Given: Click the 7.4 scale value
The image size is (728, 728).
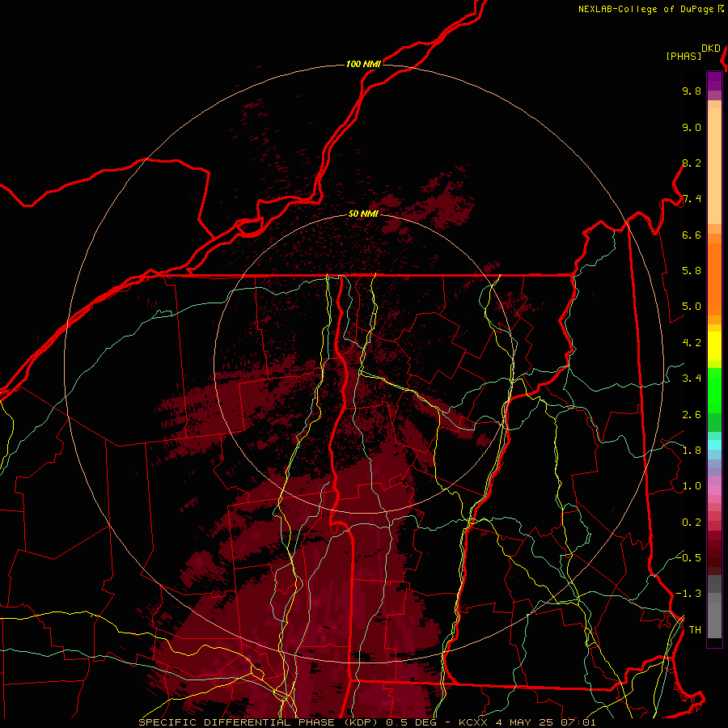Looking at the screenshot, I should coord(692,199).
